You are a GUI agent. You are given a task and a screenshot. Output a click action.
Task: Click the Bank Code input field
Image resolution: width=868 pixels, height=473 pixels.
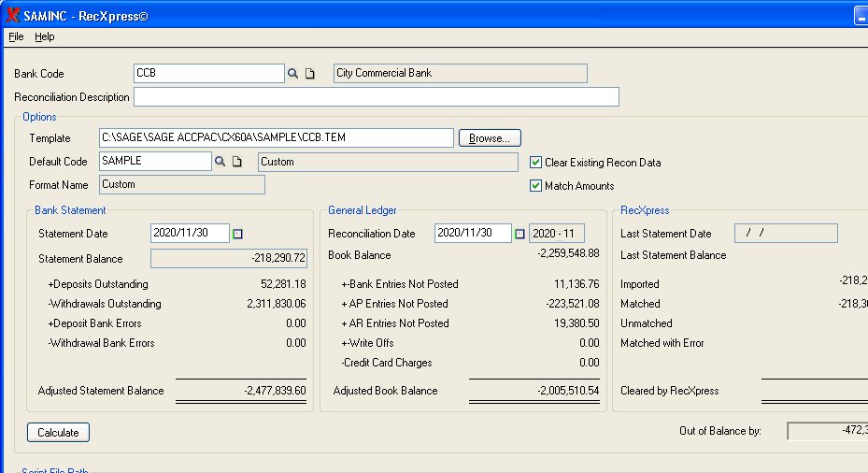pos(208,74)
